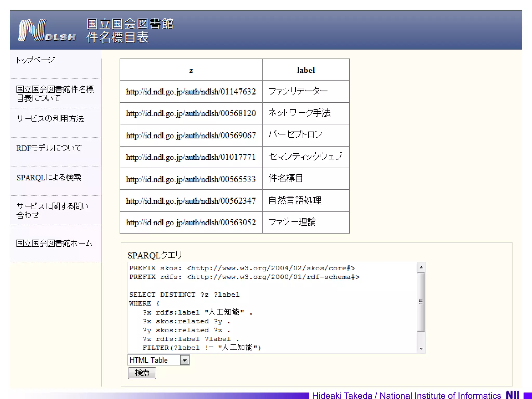Click the 件名標目表 header title

(117, 37)
